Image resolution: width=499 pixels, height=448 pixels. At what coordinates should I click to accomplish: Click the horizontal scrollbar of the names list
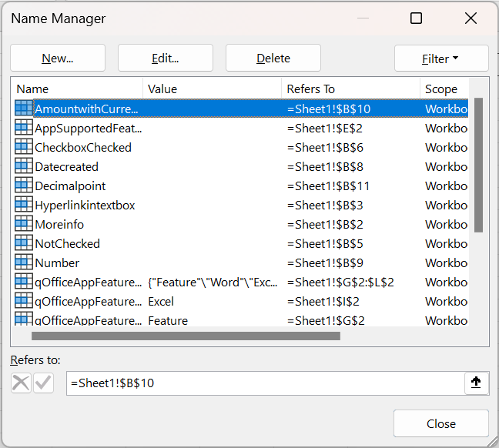(186, 336)
